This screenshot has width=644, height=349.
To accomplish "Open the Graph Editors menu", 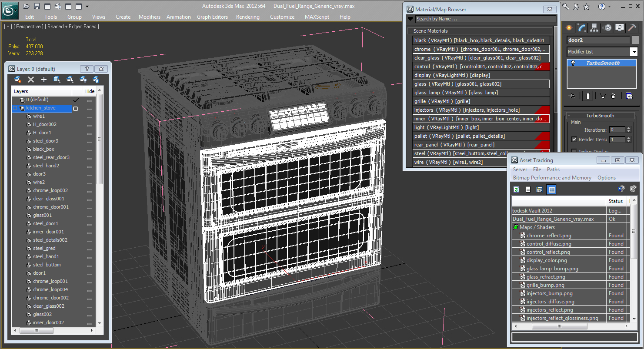I will pos(212,17).
